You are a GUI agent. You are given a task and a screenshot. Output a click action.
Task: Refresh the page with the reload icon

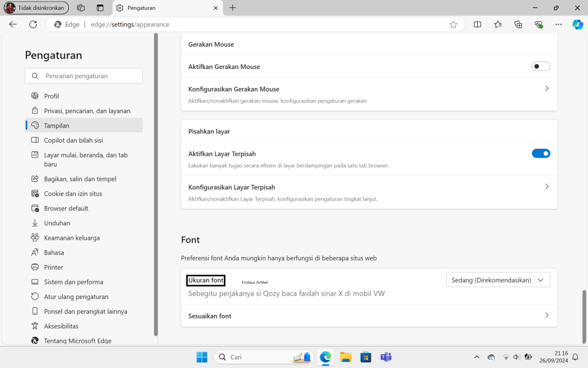pyautogui.click(x=33, y=24)
